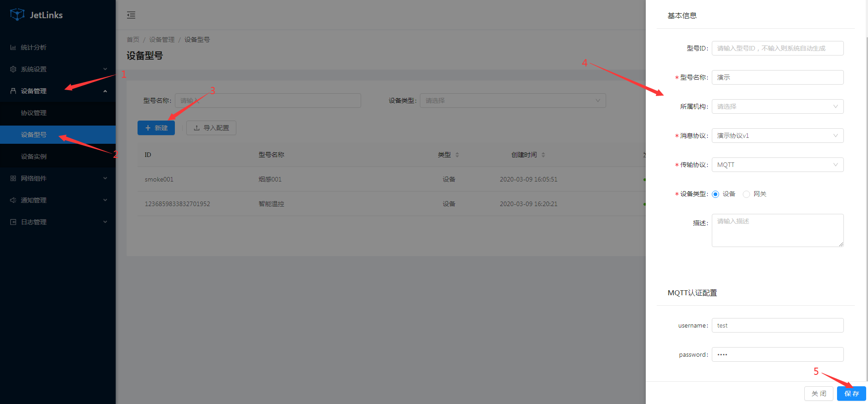Select the 网关 radio button
Screen dimensions: 868x404
tap(746, 194)
